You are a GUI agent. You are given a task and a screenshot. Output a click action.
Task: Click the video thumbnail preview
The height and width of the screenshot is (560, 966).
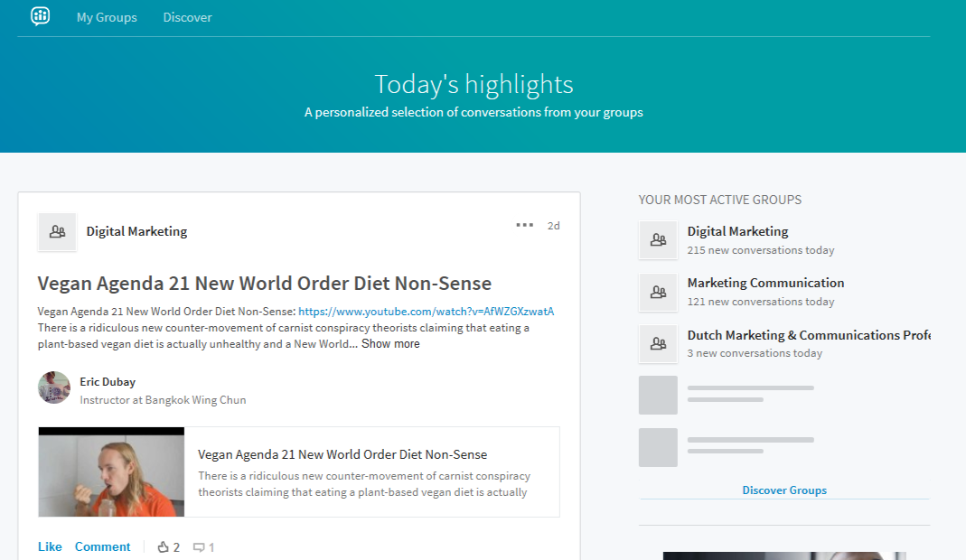click(111, 471)
